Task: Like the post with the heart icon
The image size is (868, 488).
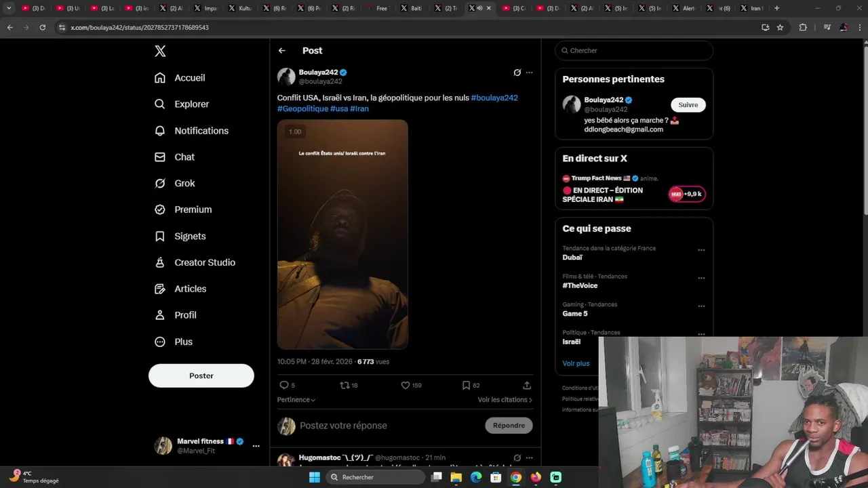Action: click(x=406, y=385)
